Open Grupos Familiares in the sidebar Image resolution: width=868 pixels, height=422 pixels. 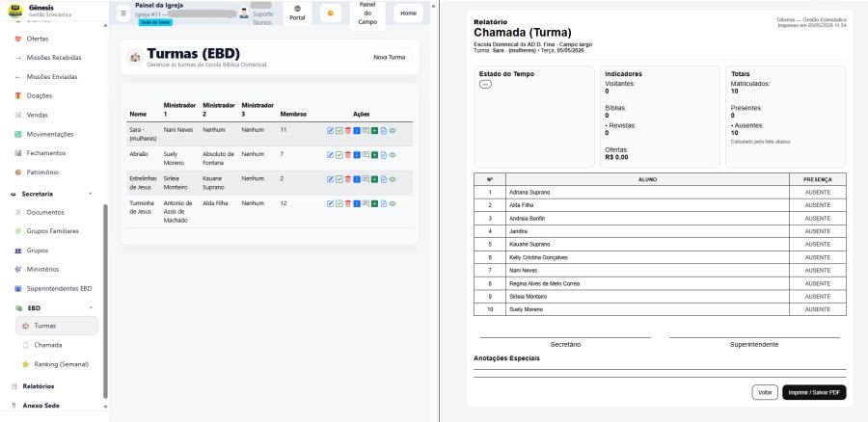click(53, 231)
